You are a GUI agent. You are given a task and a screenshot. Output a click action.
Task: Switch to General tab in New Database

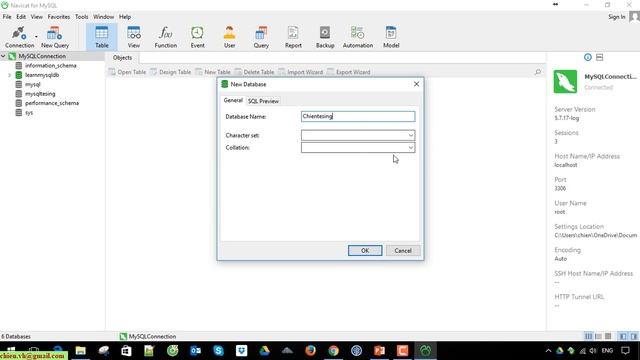tap(233, 100)
